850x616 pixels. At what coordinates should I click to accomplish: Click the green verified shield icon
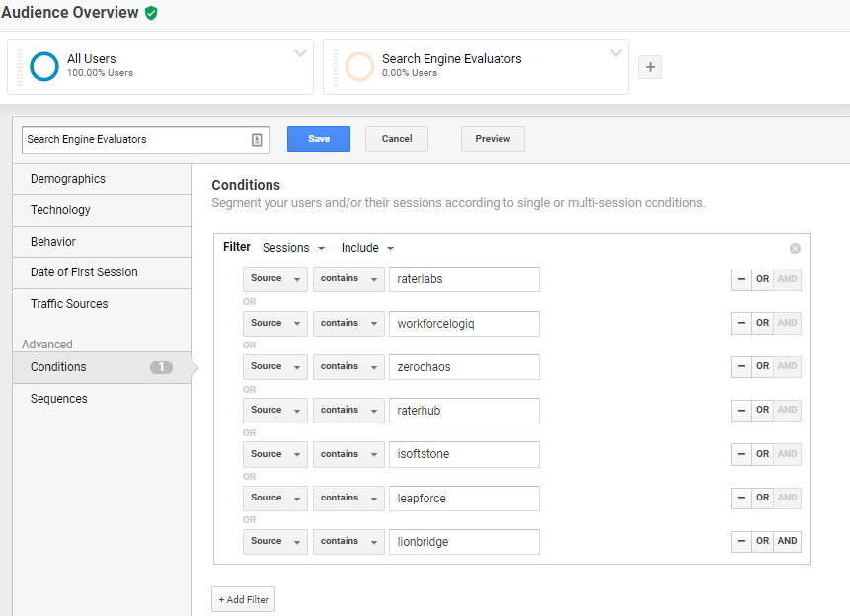point(151,13)
